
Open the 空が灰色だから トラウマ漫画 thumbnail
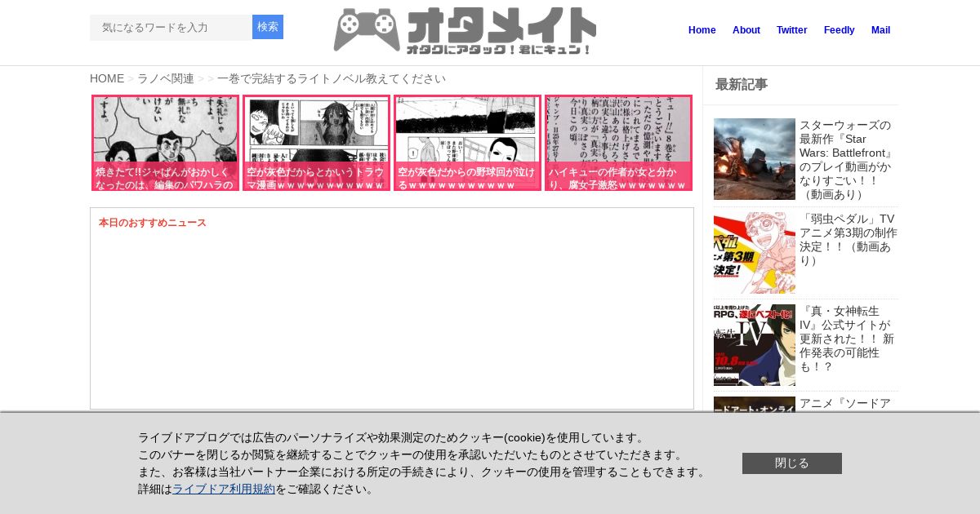coord(316,143)
